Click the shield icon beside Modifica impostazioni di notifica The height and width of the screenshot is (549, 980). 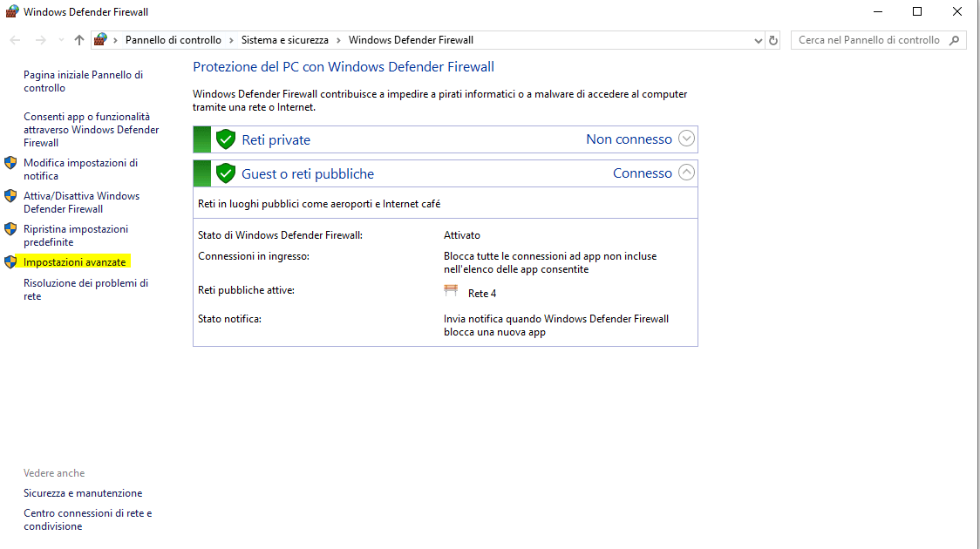10,163
